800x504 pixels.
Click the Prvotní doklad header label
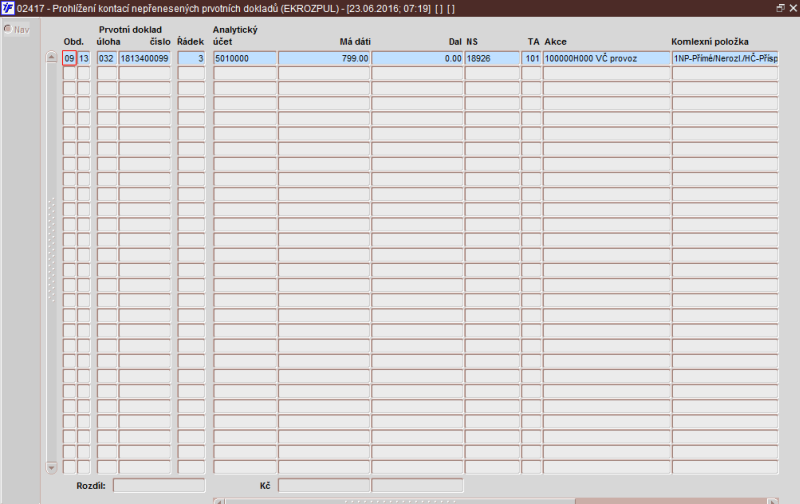click(x=130, y=30)
